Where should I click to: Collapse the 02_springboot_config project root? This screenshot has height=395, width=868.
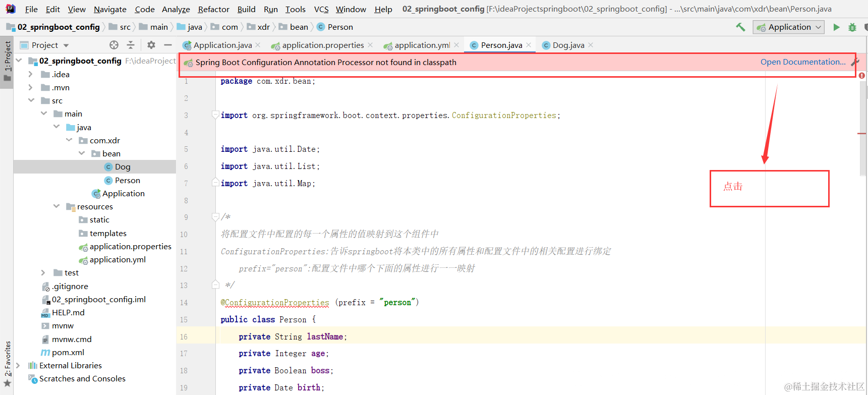tap(19, 61)
